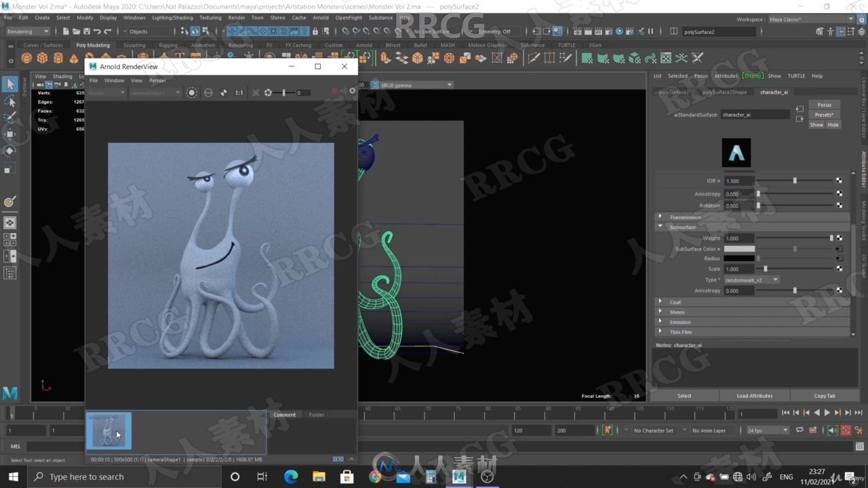The width and height of the screenshot is (868, 488).
Task: Click the Open Scene folder icon
Action: [76, 31]
